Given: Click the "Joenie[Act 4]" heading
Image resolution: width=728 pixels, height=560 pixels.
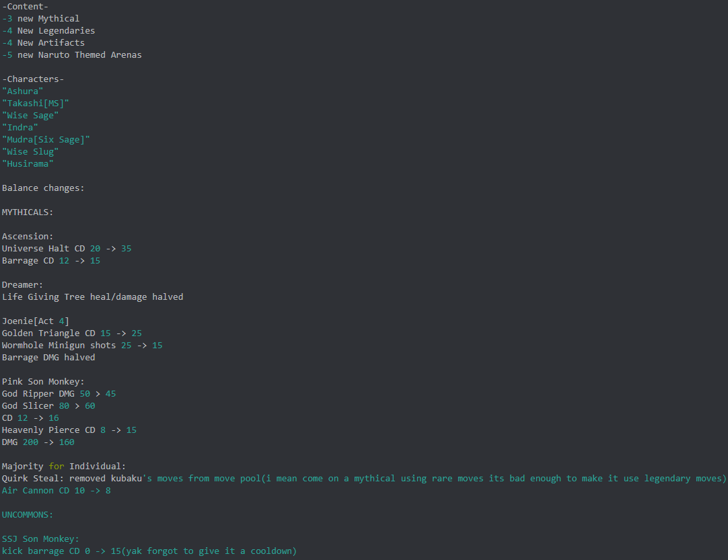Looking at the screenshot, I should click(x=36, y=321).
